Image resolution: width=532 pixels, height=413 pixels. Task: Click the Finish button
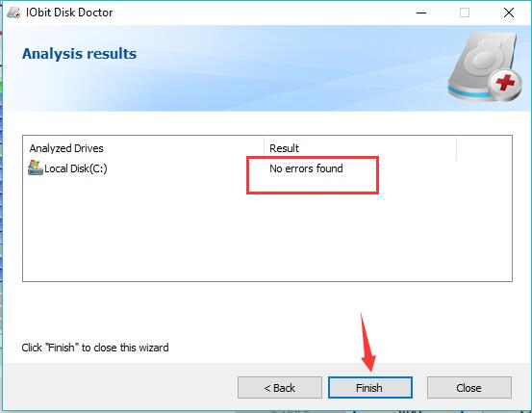click(370, 388)
